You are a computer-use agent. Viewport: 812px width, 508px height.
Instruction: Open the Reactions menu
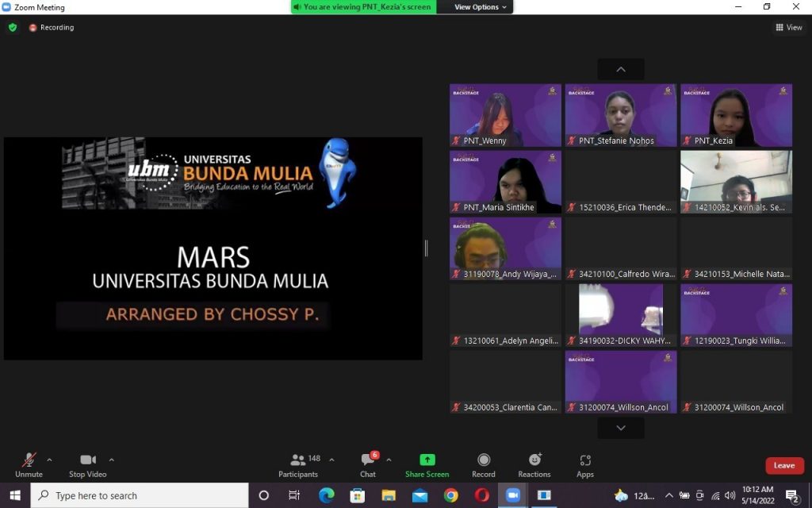pyautogui.click(x=534, y=465)
